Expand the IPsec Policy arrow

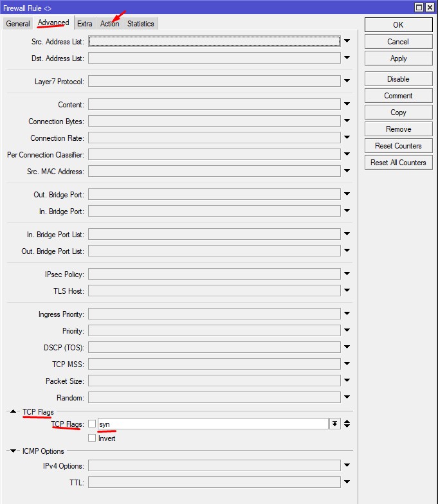point(347,274)
